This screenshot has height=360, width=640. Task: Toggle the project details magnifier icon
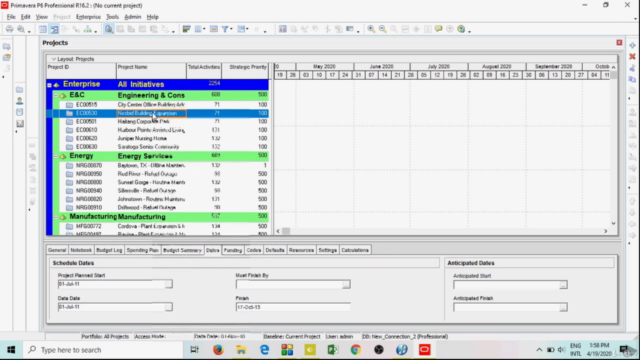109,29
